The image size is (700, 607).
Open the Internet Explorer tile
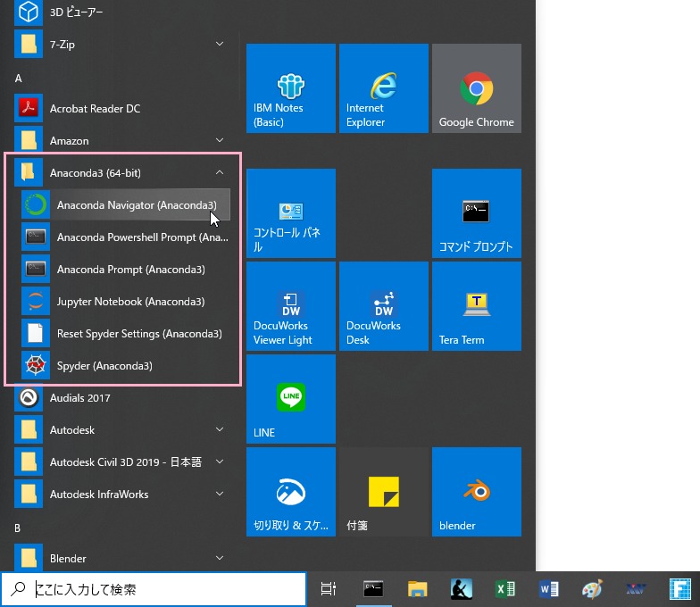pos(384,88)
